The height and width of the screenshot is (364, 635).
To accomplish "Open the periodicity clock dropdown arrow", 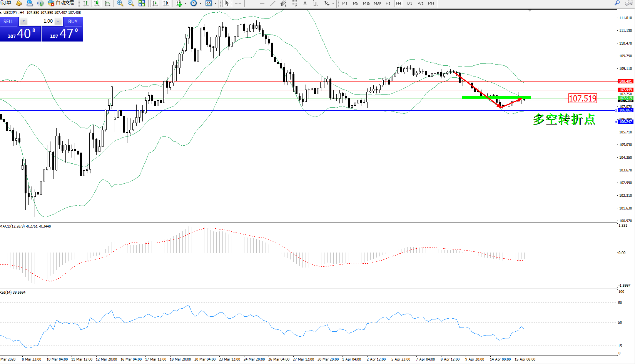I will tap(200, 3).
